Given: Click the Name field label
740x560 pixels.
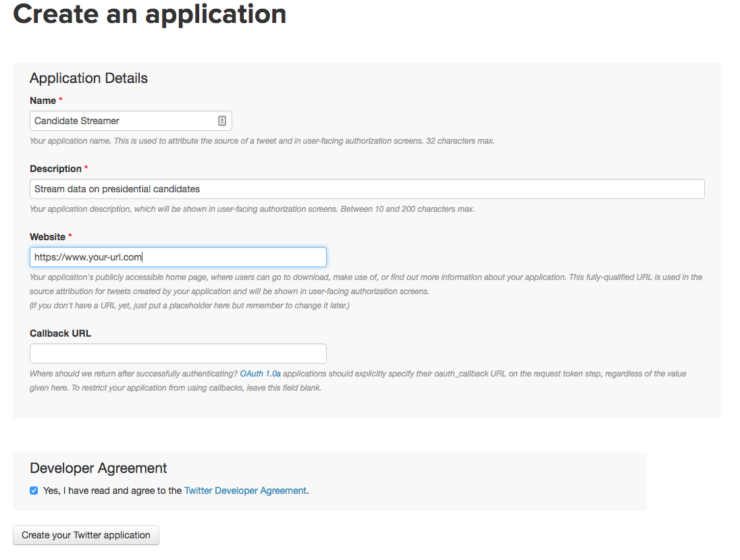Looking at the screenshot, I should point(43,101).
